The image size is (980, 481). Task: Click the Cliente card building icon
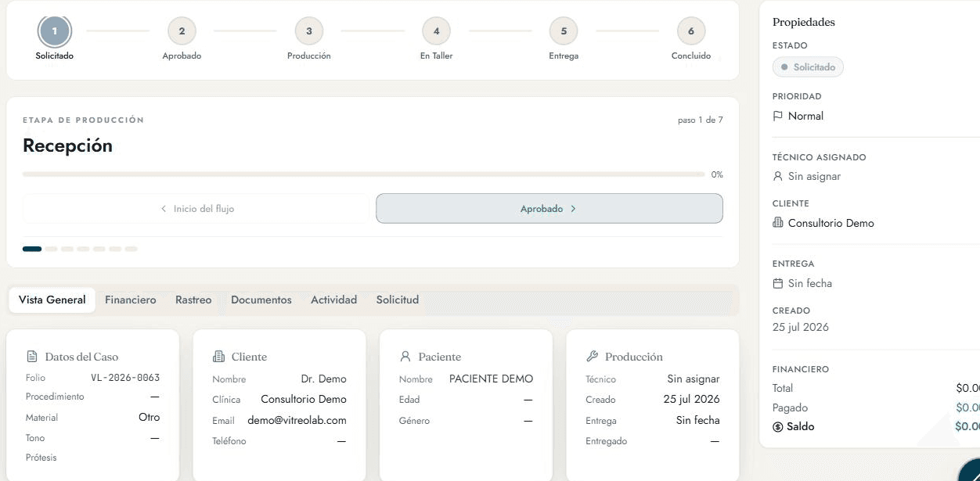point(218,357)
